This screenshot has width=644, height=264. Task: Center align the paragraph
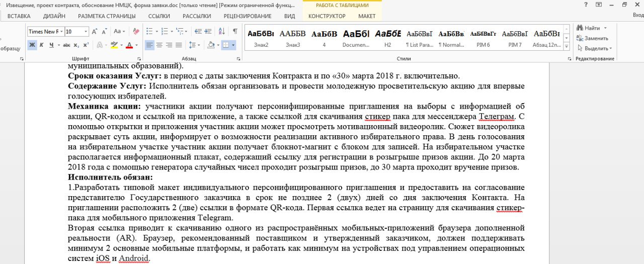pos(159,45)
